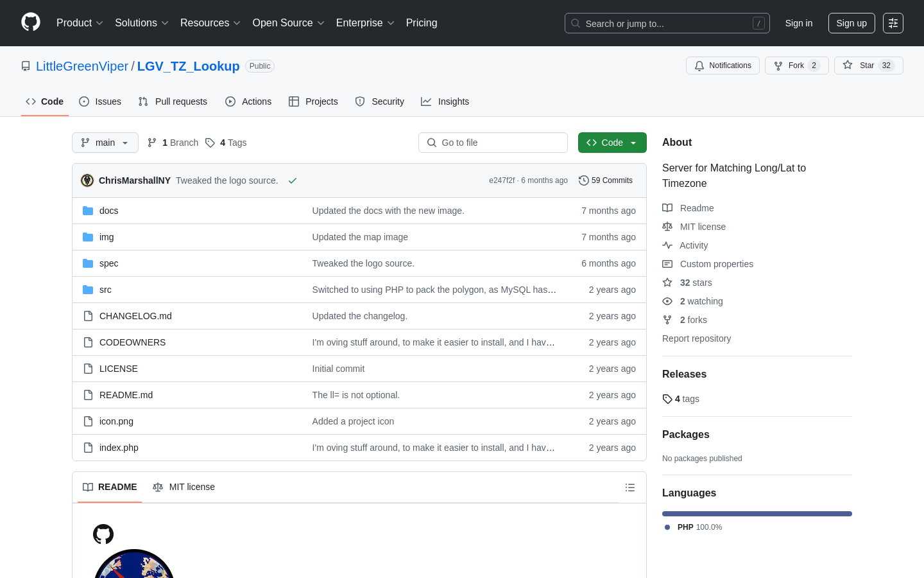Click the docs folder icon

[88, 211]
